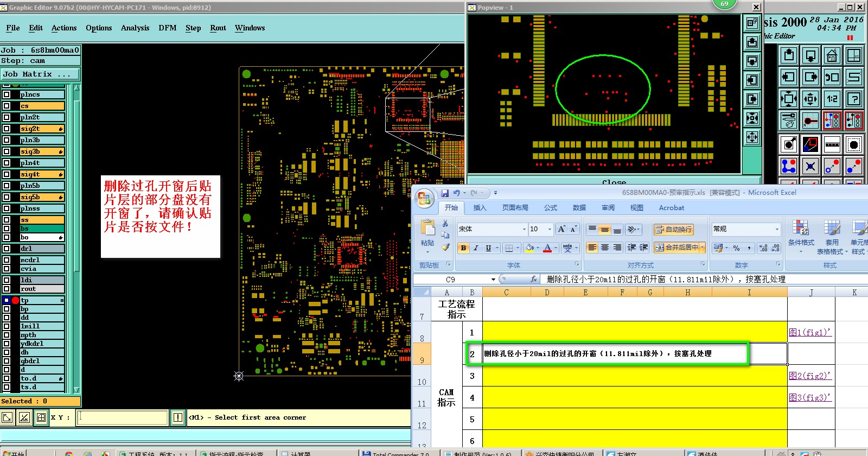Open the 图2(fig2)' hyperlink
The height and width of the screenshot is (456, 868).
coord(809,376)
